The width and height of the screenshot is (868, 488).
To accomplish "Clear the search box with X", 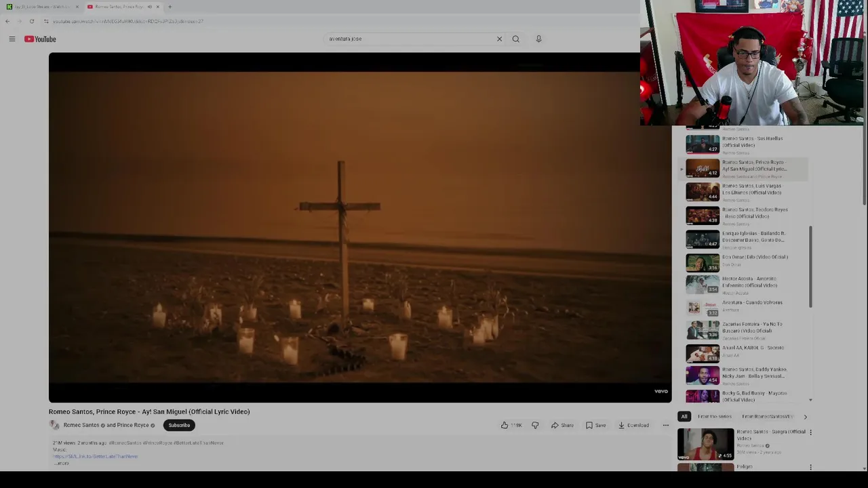I will pos(499,39).
